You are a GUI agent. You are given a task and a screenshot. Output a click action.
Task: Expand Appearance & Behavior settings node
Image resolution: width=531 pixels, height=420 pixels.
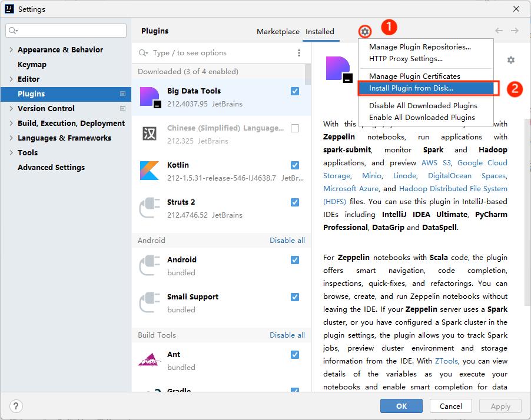tap(11, 50)
